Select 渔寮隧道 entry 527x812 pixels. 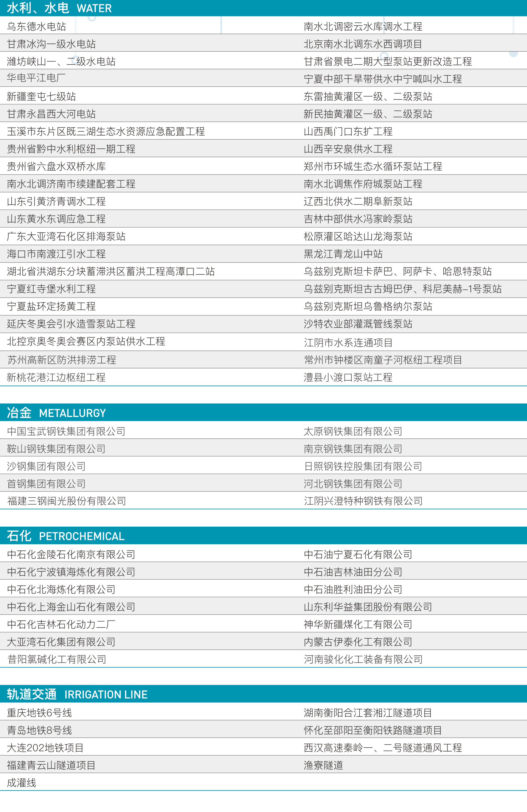click(323, 765)
